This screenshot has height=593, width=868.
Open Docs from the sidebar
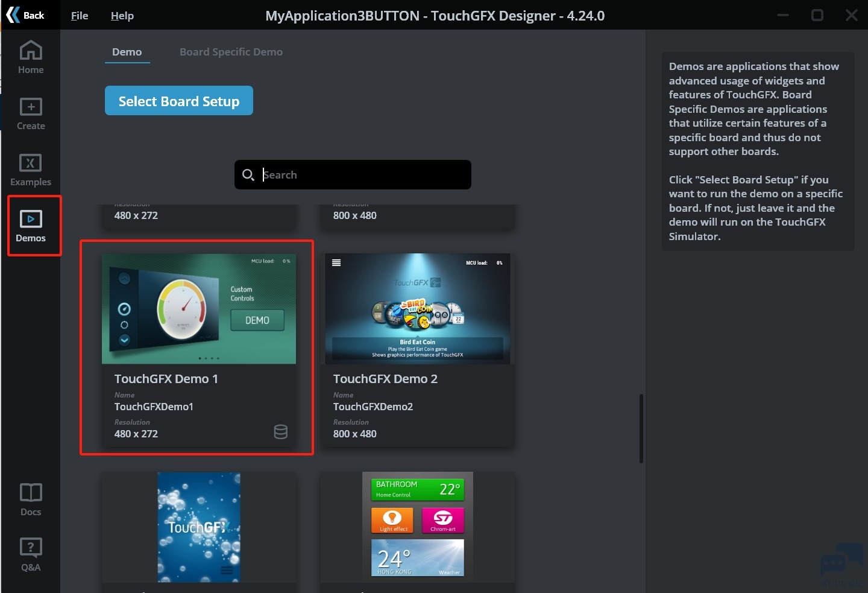[x=31, y=499]
